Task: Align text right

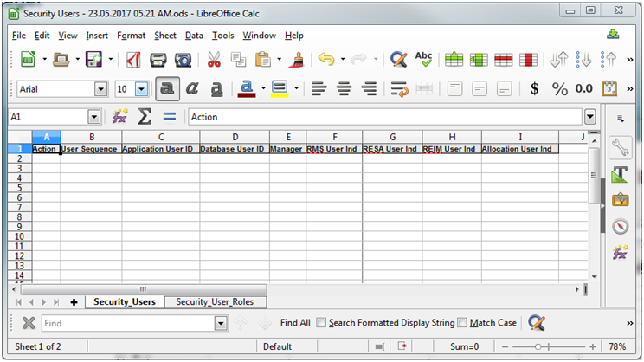Action: (370, 88)
